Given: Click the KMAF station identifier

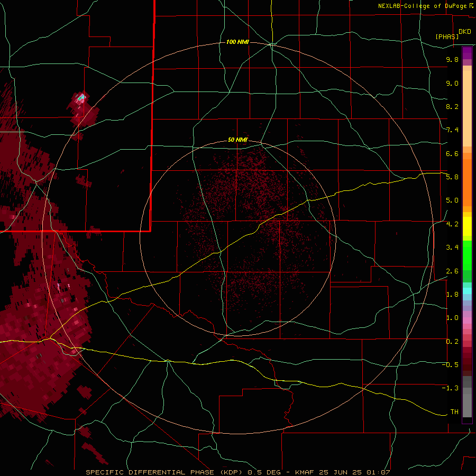Looking at the screenshot, I should point(305,472).
